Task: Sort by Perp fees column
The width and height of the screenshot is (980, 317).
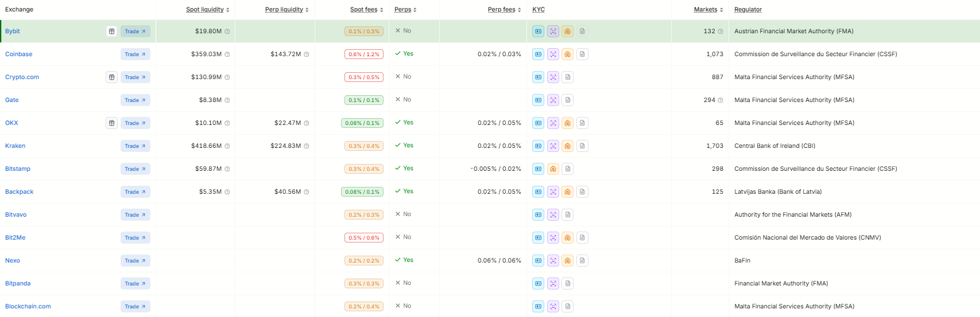Action: tap(505, 9)
